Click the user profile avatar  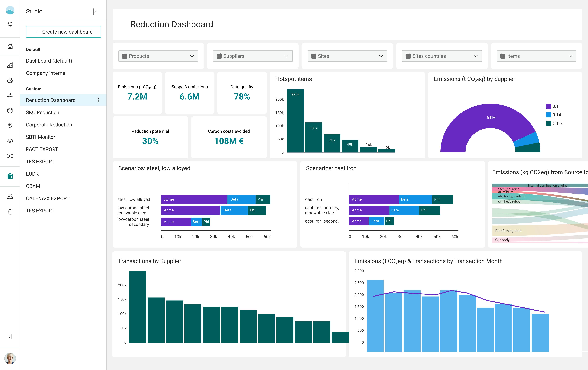(10, 358)
